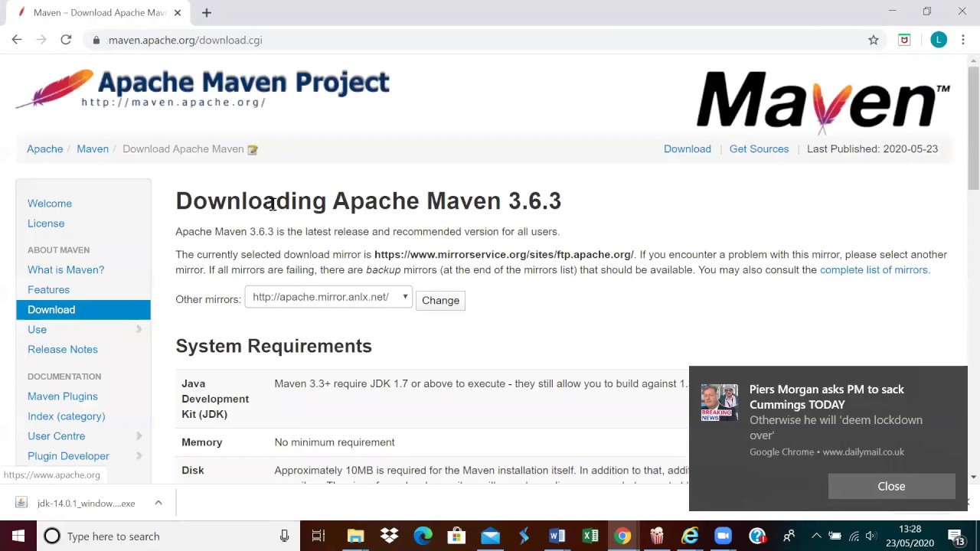Open the taskbar clock showing 13:28
Screen dimensions: 980x551
click(910, 536)
